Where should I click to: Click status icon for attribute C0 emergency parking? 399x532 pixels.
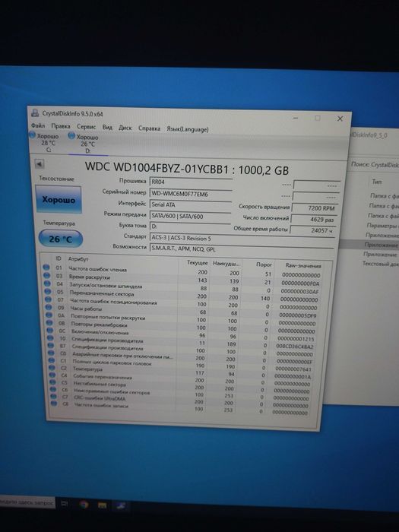pos(51,353)
